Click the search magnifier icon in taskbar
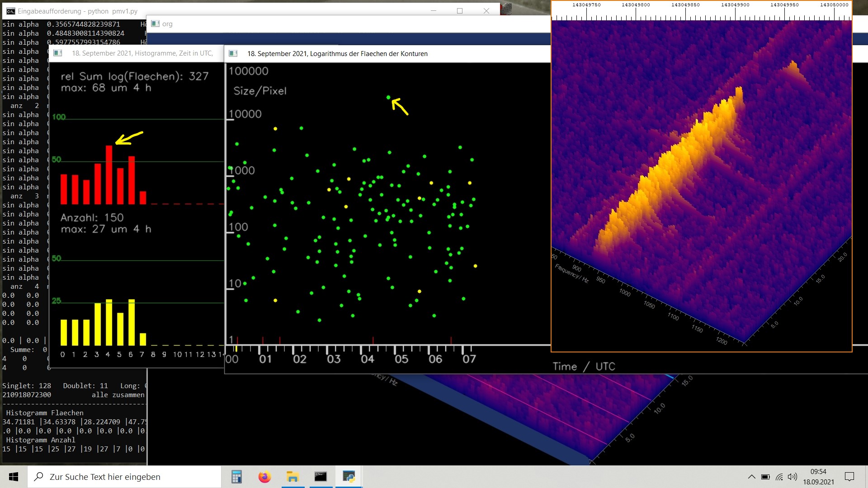Image resolution: width=868 pixels, height=488 pixels. coord(39,477)
